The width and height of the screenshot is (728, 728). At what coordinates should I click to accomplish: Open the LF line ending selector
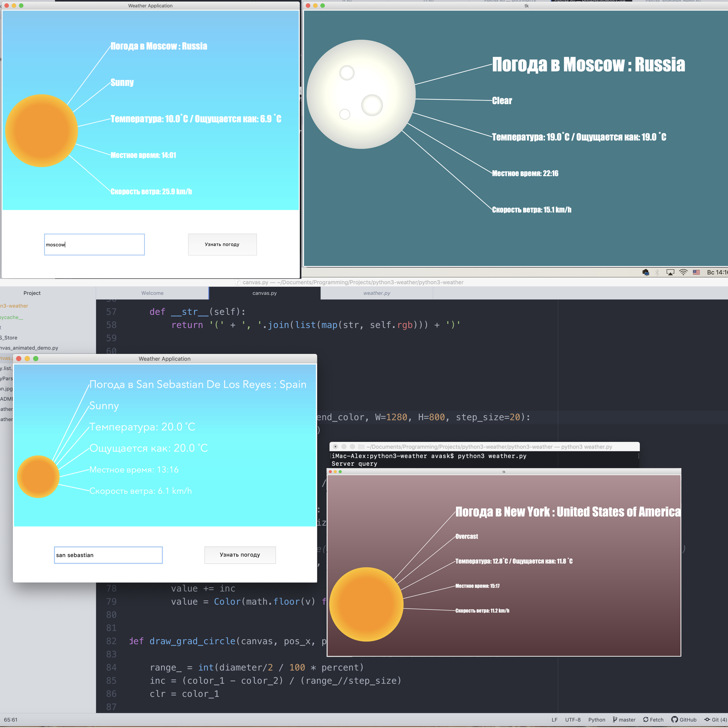click(554, 719)
